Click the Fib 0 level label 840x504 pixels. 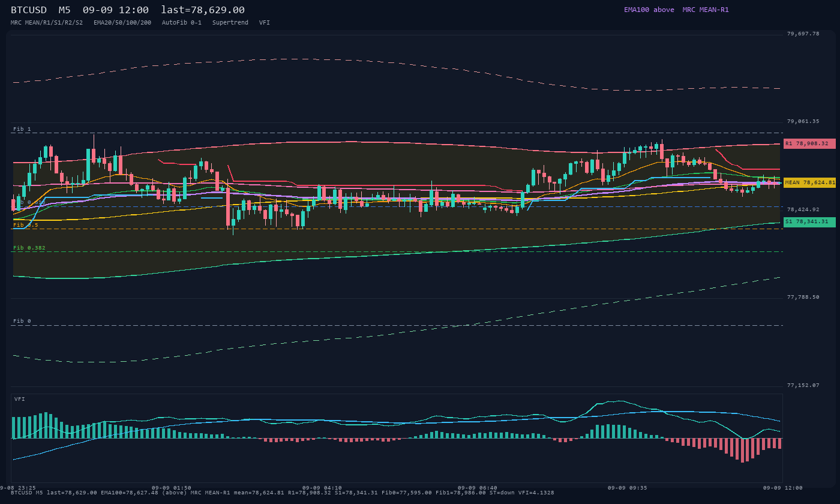(x=22, y=321)
